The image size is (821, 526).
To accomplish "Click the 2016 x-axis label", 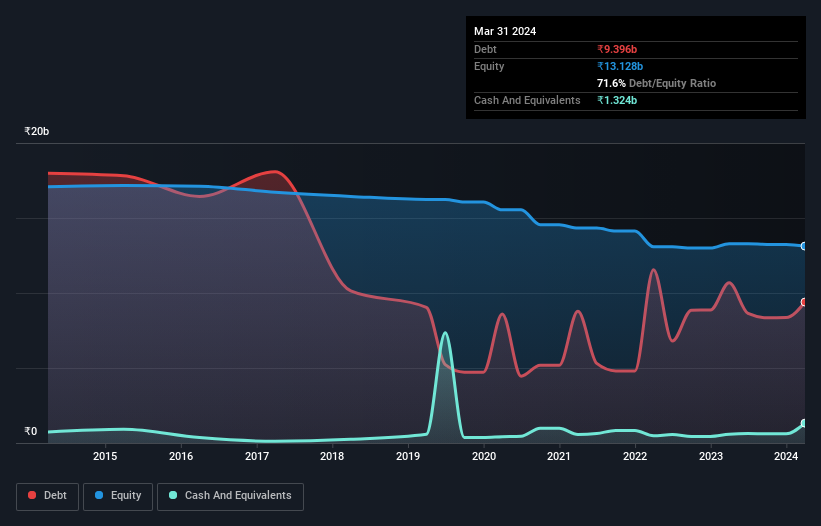I will click(181, 456).
